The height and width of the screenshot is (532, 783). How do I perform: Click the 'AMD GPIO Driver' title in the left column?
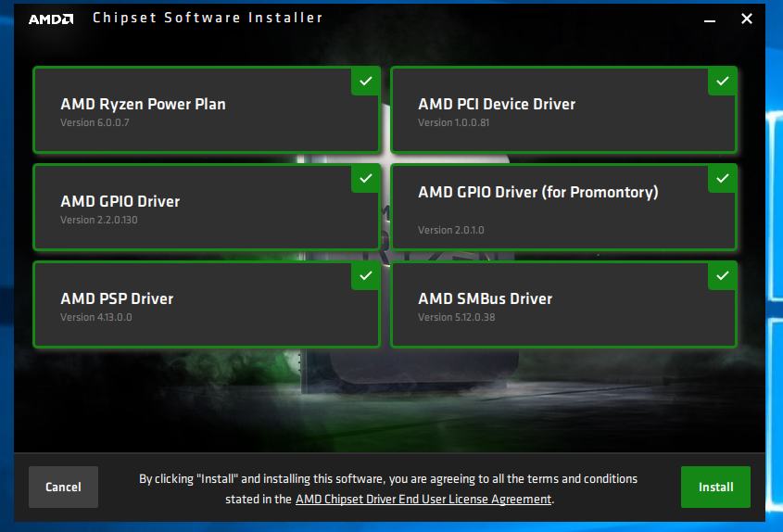[120, 201]
